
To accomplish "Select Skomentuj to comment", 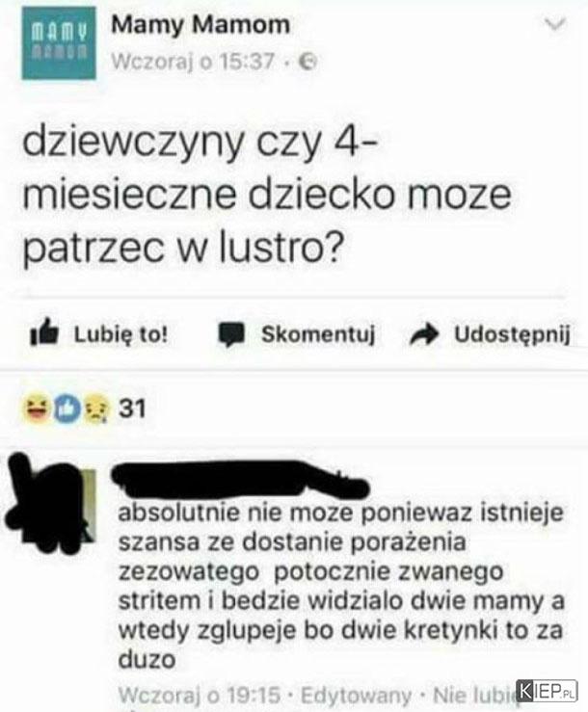I will [x=297, y=334].
